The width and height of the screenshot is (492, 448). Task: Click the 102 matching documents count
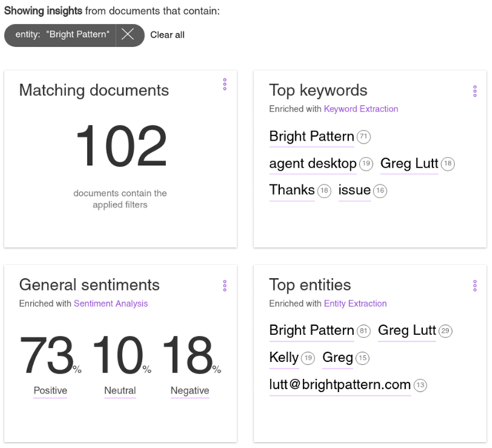(121, 146)
